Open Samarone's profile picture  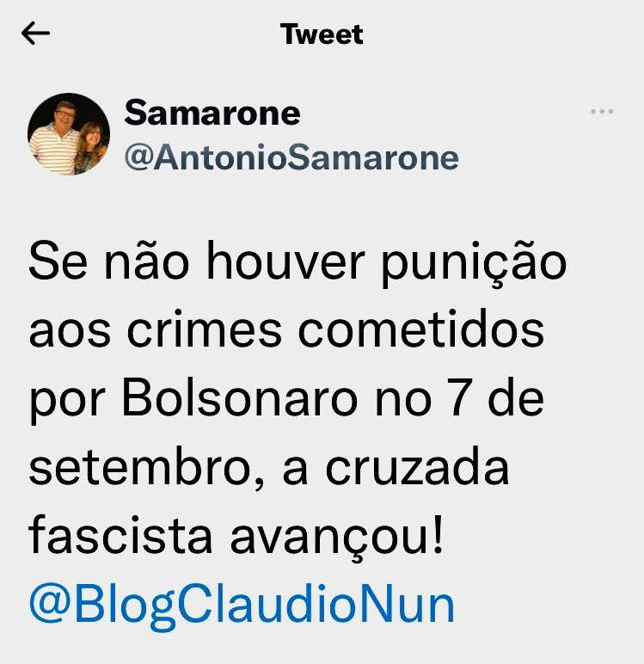point(69,134)
